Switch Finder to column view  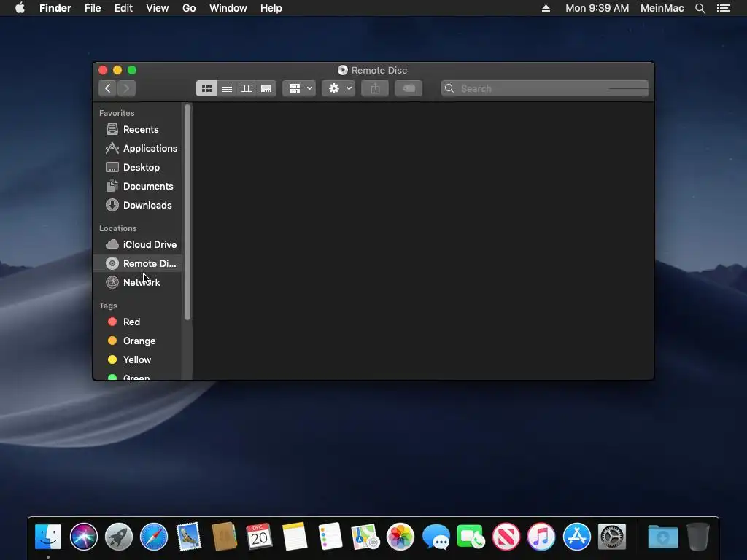(x=247, y=88)
